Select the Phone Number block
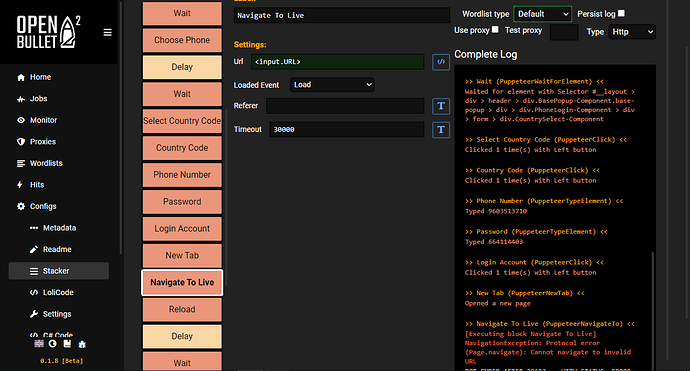 [182, 175]
